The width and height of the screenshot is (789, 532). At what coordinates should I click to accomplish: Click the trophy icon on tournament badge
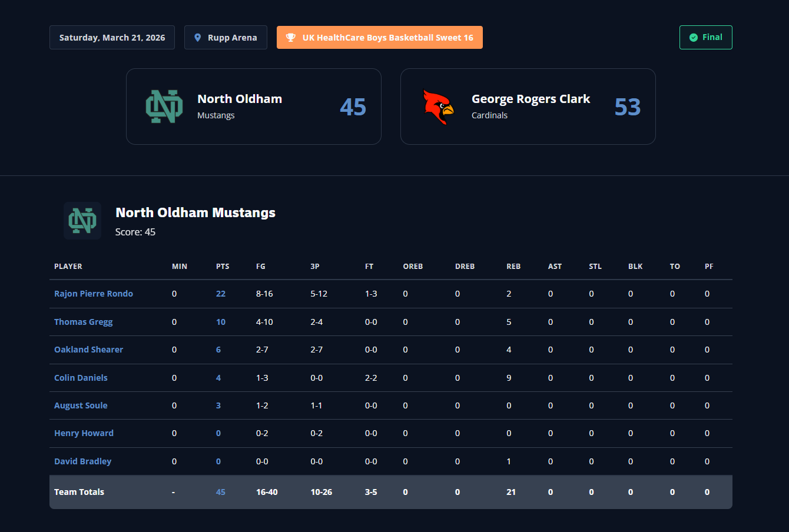click(291, 38)
